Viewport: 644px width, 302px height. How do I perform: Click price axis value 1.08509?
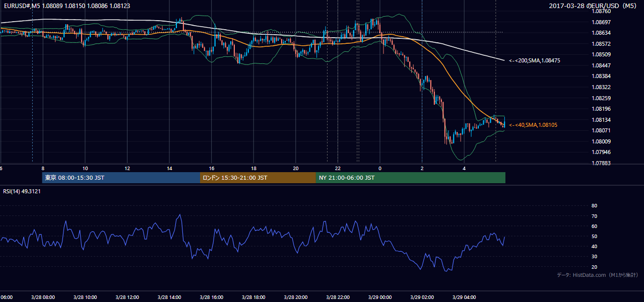click(x=601, y=55)
